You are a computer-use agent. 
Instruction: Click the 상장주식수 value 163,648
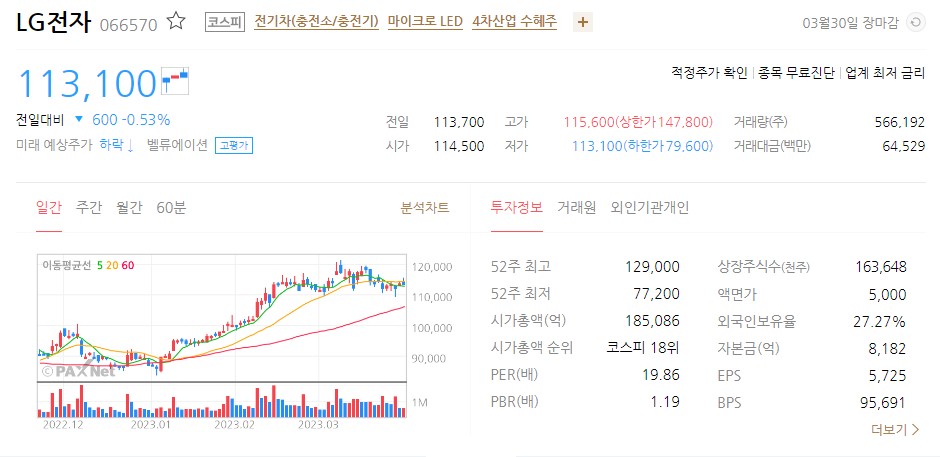click(881, 266)
